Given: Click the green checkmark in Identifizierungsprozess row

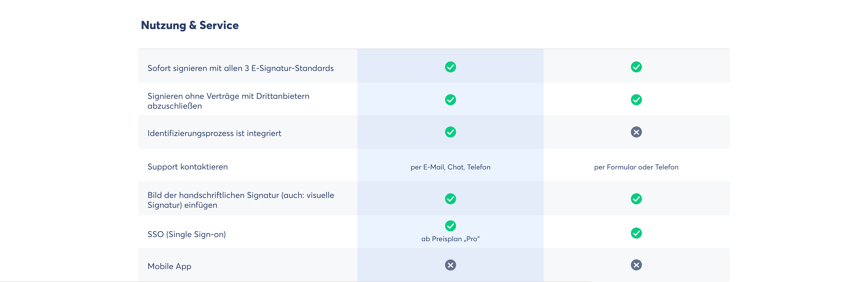Looking at the screenshot, I should coord(450,132).
